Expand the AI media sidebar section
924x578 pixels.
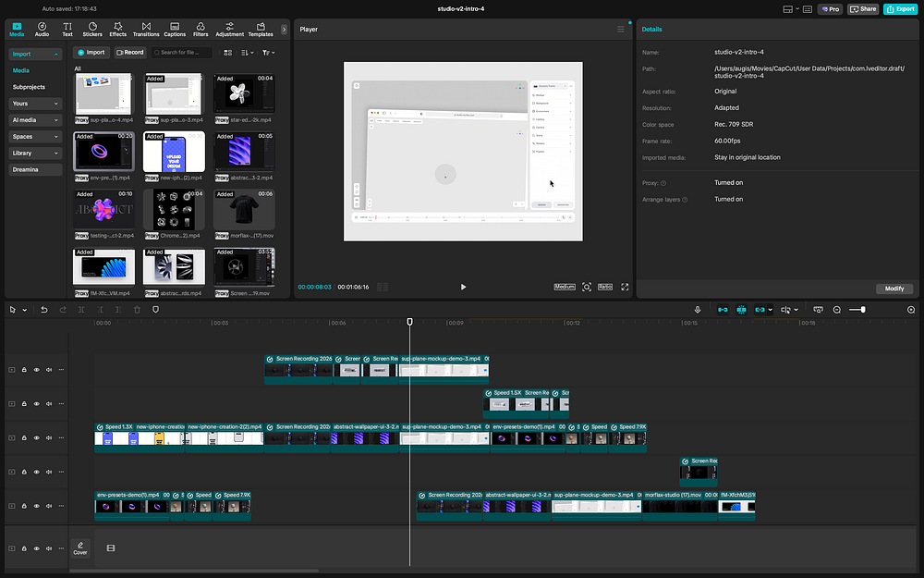[35, 120]
